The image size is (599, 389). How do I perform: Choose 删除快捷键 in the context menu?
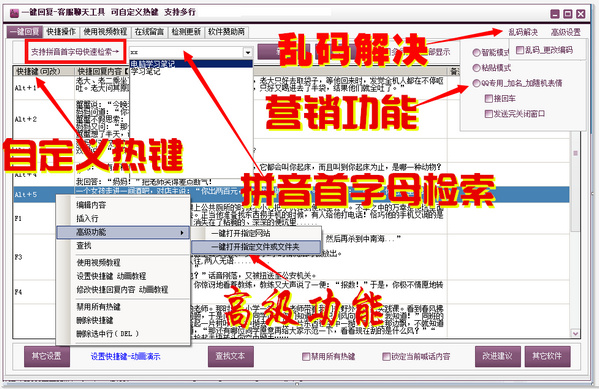tap(123, 320)
